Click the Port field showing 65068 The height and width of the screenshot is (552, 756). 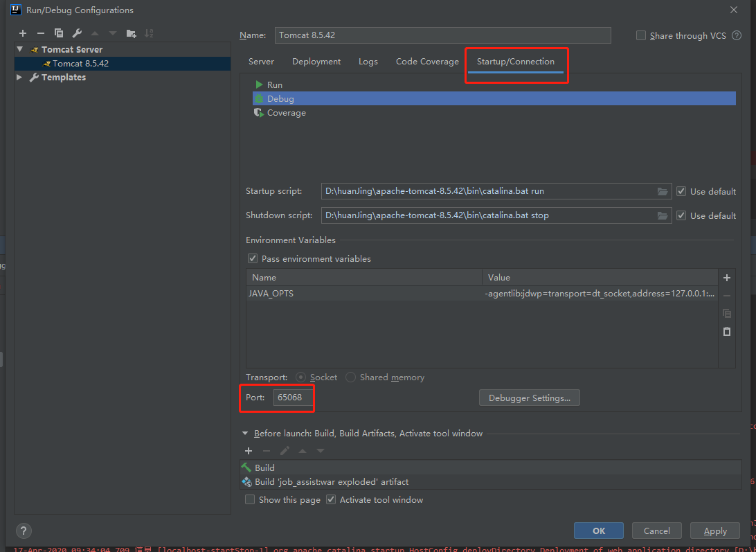tap(293, 398)
